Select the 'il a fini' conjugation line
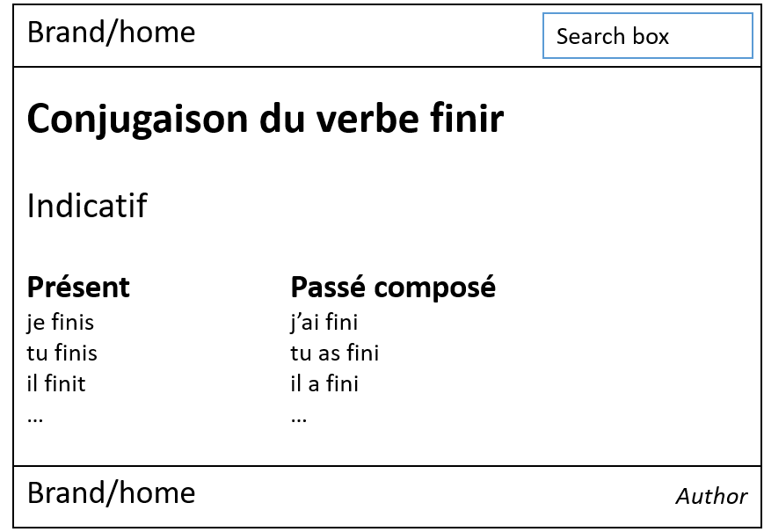Screen dimensions: 764x532 pyautogui.click(x=324, y=384)
